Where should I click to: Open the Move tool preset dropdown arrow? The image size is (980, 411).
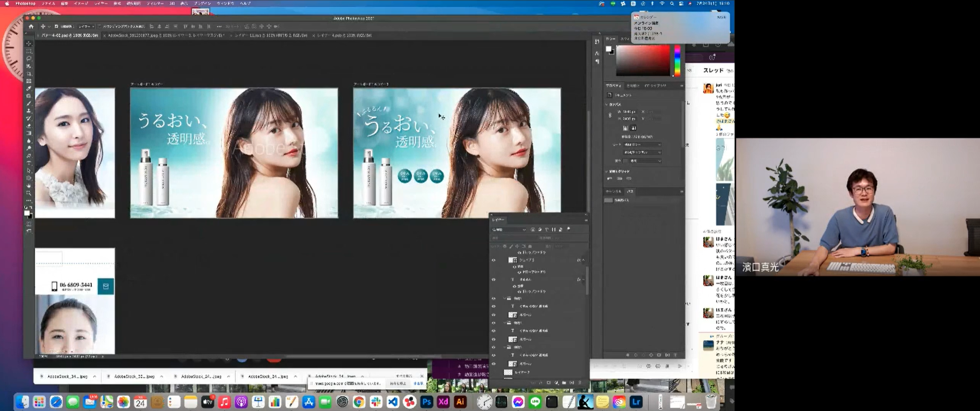click(x=49, y=27)
